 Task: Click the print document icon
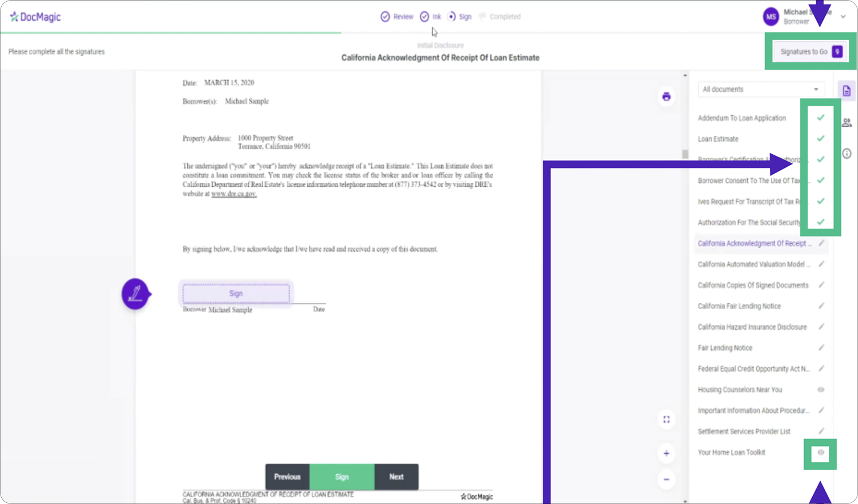[x=666, y=97]
